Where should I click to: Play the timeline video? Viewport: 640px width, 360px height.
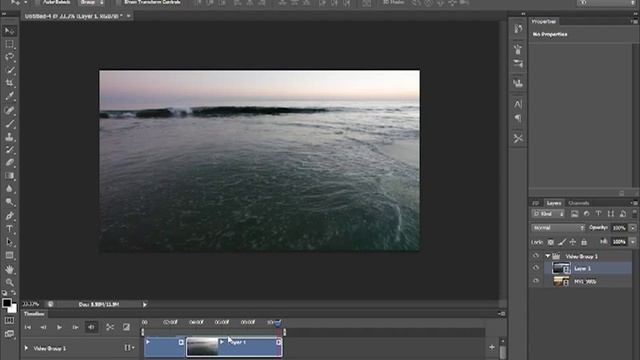coord(59,327)
